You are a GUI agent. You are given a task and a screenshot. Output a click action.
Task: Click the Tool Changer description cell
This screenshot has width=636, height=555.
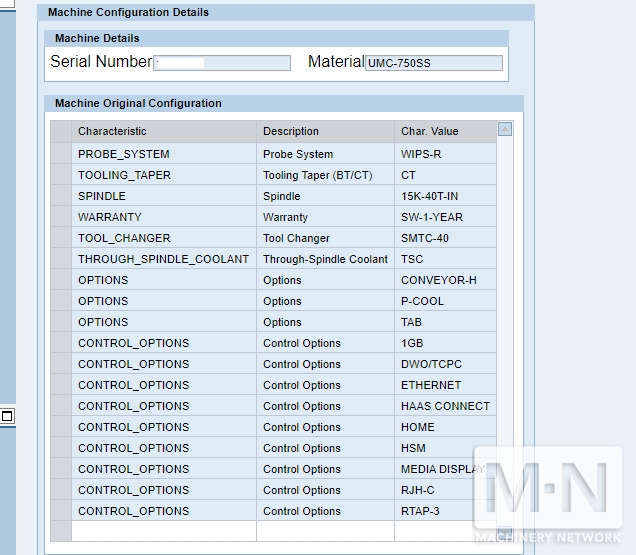click(325, 238)
